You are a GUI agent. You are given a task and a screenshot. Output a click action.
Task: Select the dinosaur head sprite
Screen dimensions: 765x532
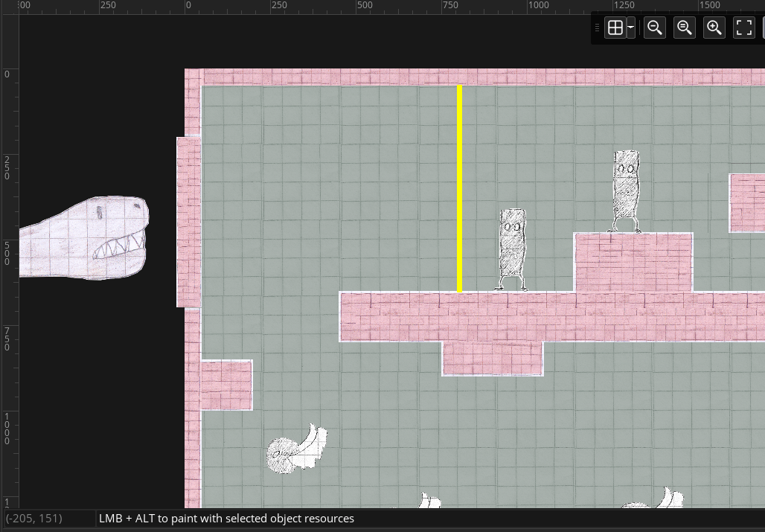pos(84,238)
